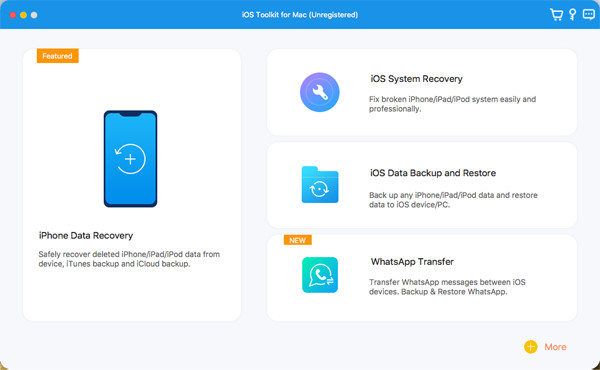The image size is (600, 370).
Task: Click the orange NEW badge
Action: click(x=297, y=240)
